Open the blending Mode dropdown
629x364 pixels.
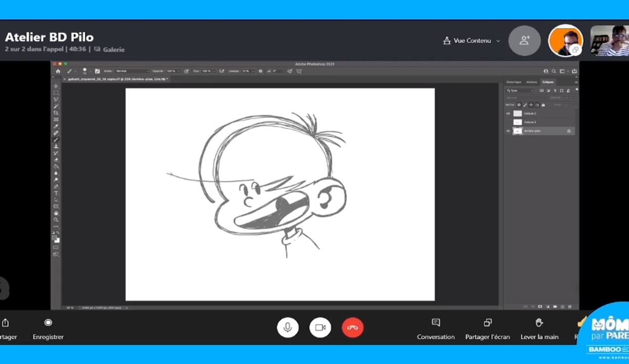click(x=132, y=71)
